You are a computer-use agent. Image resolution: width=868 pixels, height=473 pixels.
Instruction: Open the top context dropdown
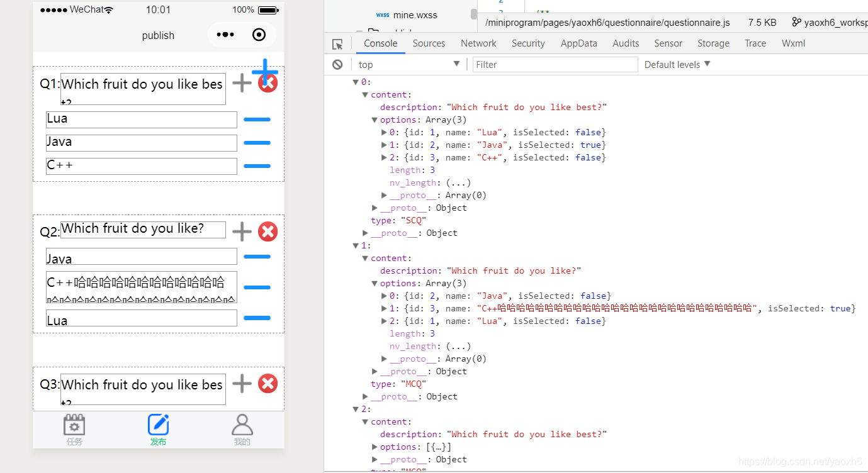(409, 64)
